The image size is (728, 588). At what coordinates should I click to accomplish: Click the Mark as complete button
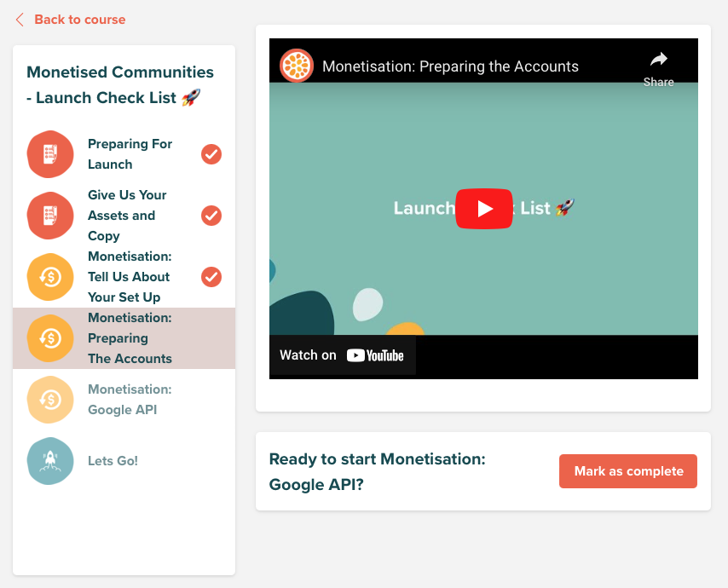tap(627, 471)
